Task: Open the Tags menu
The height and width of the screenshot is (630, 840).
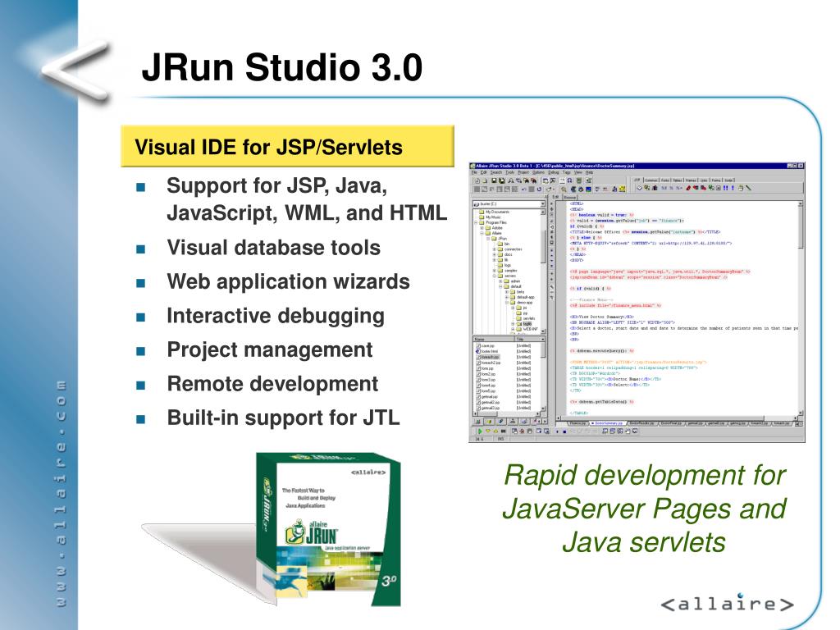Action: coord(566,172)
